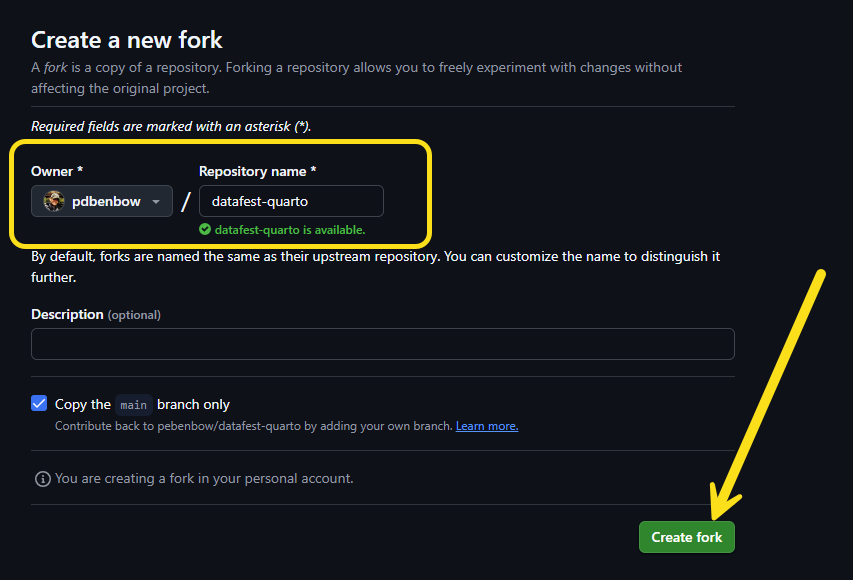Screen dimensions: 853x580
Task: Open the Learn more link
Action: [x=487, y=426]
